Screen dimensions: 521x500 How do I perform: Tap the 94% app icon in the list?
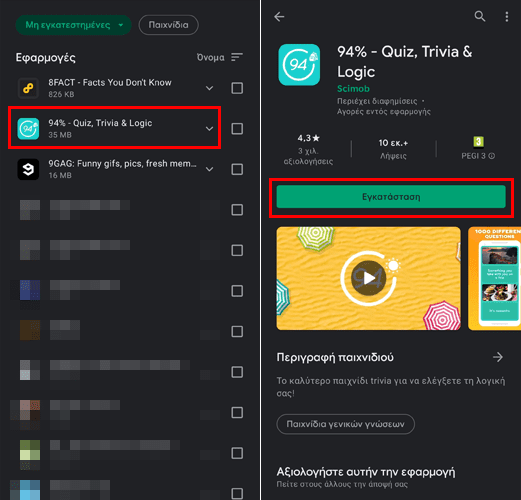tap(28, 129)
